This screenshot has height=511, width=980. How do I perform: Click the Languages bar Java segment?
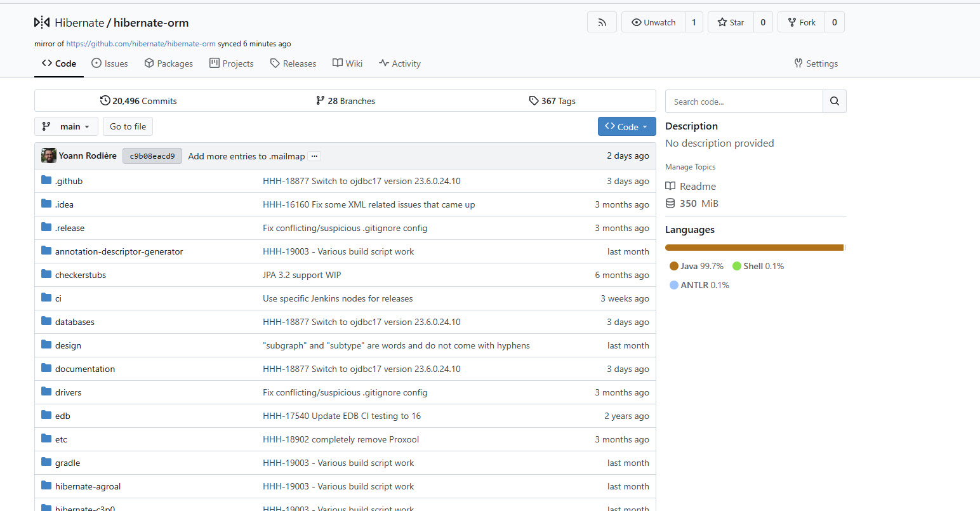[x=754, y=248]
